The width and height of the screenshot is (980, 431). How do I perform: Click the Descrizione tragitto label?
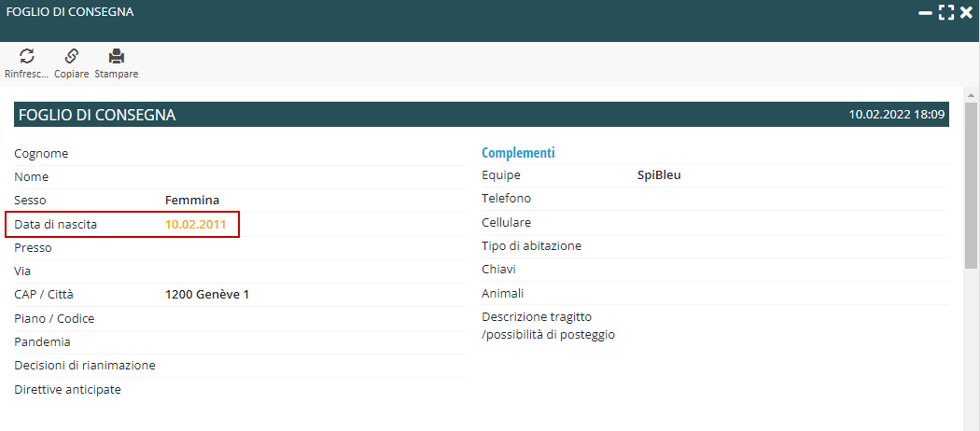[537, 316]
